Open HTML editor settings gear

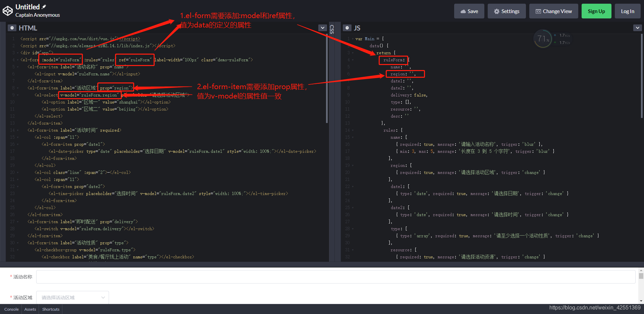click(12, 28)
